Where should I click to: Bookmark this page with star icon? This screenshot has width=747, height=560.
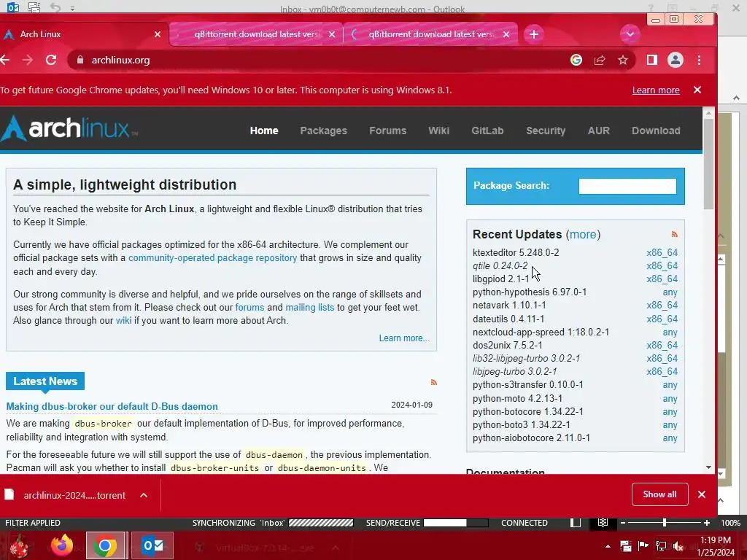pos(623,60)
